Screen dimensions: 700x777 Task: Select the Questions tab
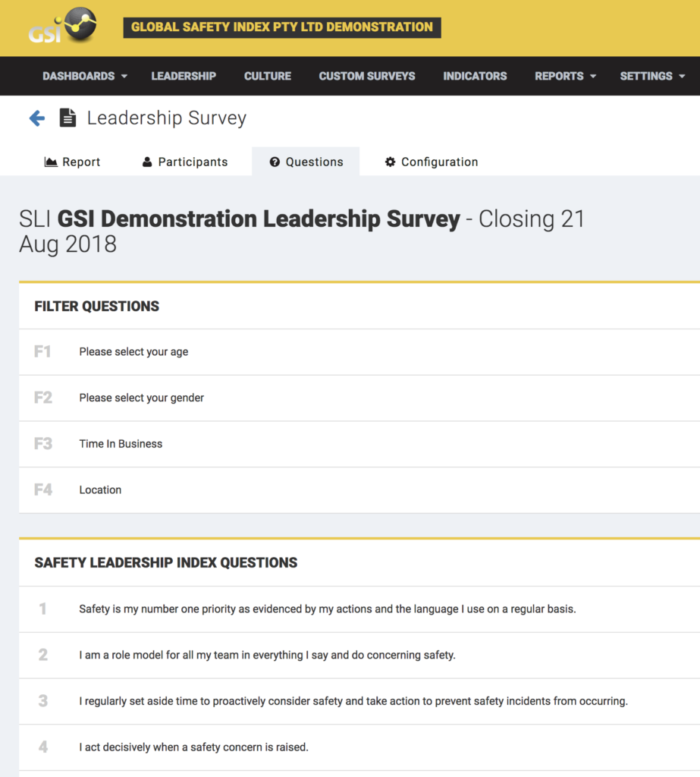click(x=306, y=162)
